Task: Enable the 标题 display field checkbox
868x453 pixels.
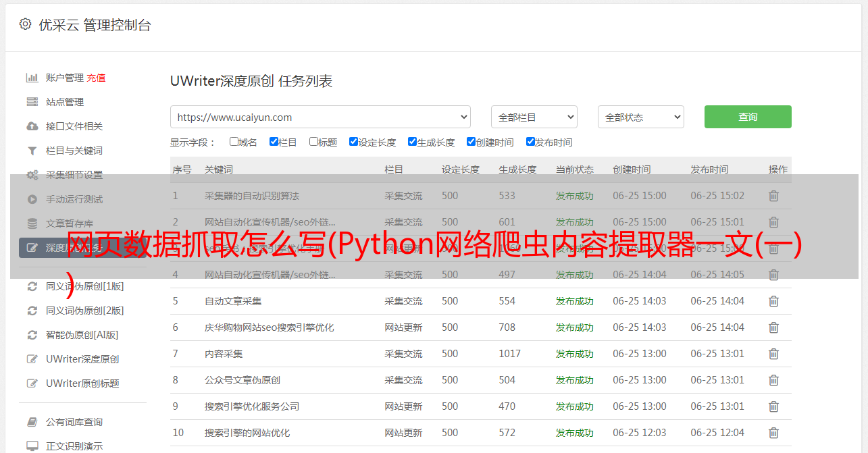Action: (x=313, y=142)
